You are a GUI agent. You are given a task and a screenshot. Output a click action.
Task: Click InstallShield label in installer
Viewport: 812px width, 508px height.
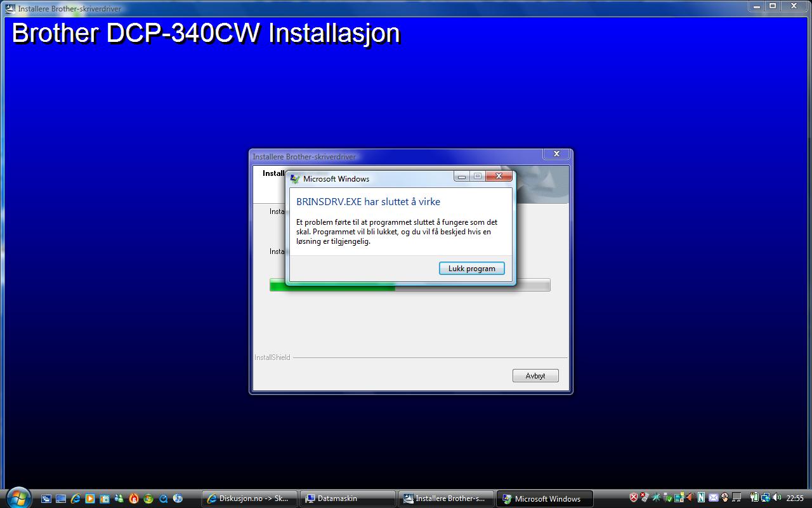[272, 358]
